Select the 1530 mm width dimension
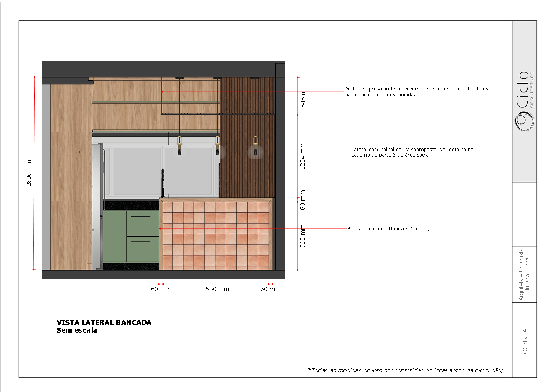This screenshot has height=392, width=555. point(215,289)
